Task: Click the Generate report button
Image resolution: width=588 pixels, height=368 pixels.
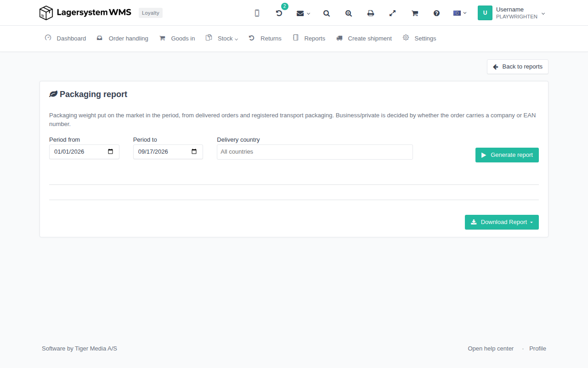Action: point(507,155)
